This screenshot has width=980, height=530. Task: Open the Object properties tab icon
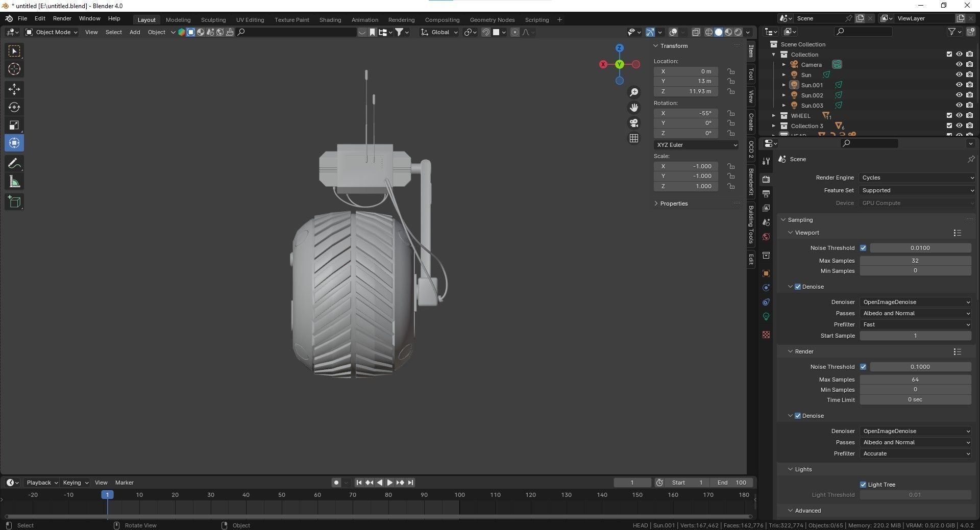point(766,273)
